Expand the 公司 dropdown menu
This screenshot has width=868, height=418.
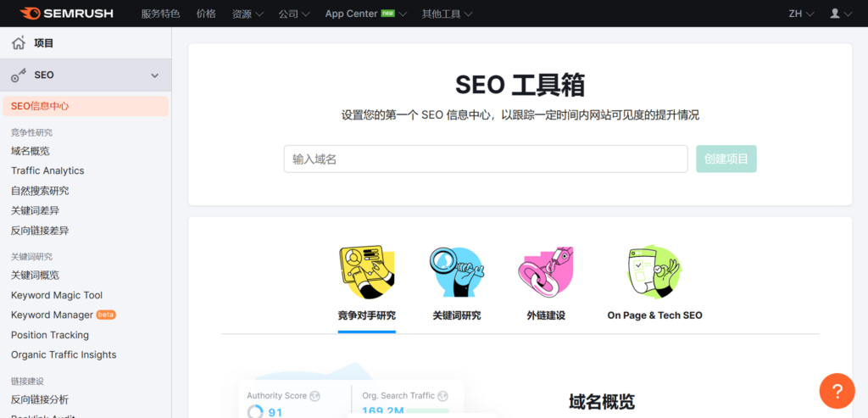click(x=294, y=14)
